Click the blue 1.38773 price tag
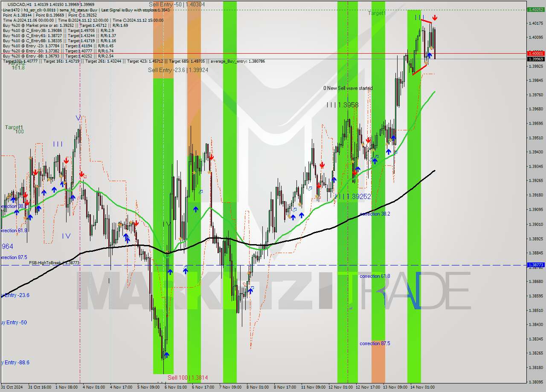The image size is (546, 392). (535, 265)
